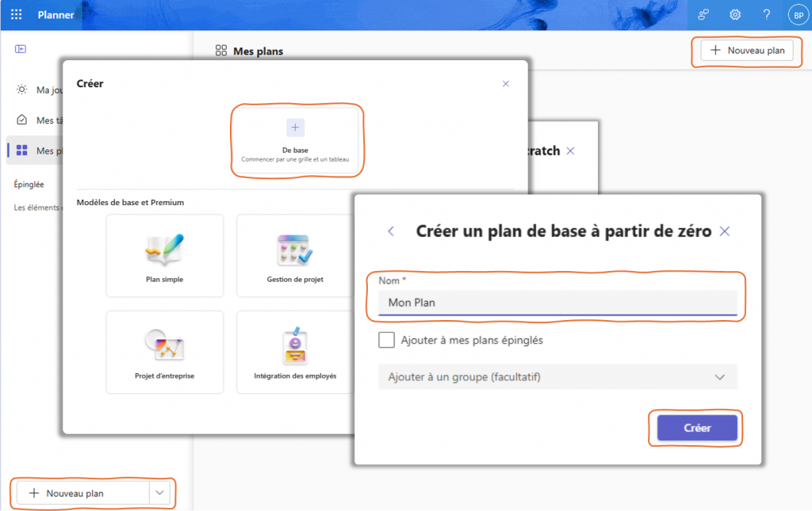The height and width of the screenshot is (511, 812).
Task: Open the app launcher waffle icon
Action: 16,14
